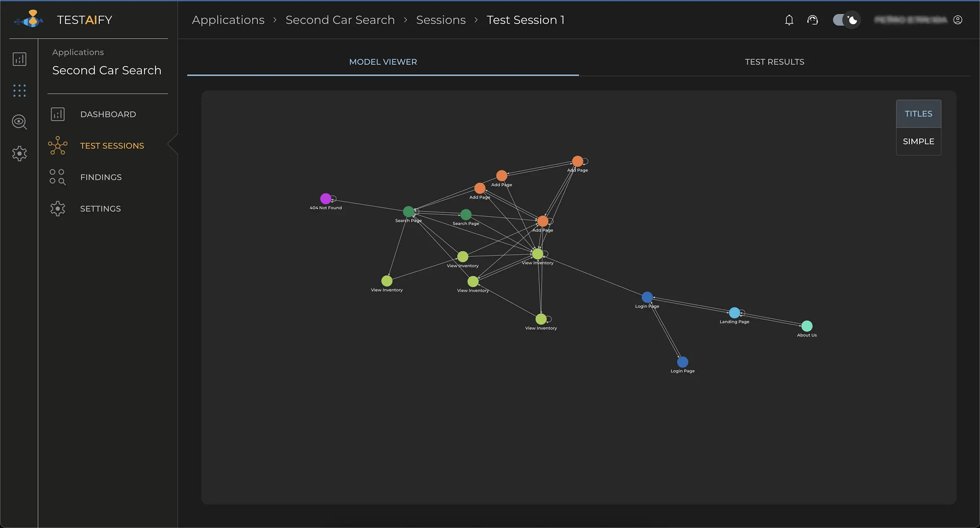Toggle the SIMPLE display mode button
Screen dimensions: 980x528
[x=918, y=141]
